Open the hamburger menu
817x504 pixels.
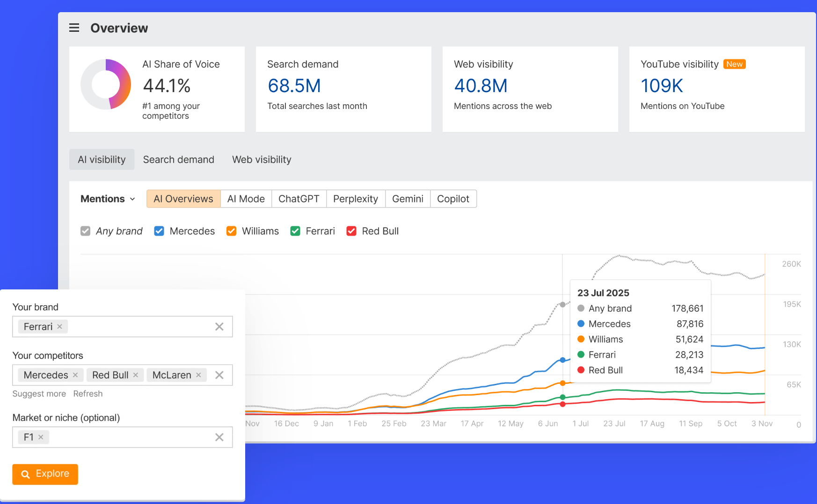[74, 28]
